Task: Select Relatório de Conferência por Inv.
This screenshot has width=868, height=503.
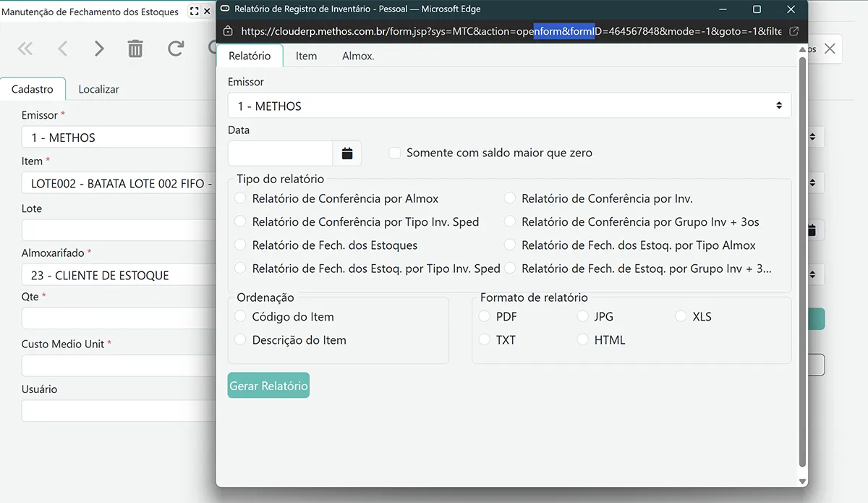Action: pyautogui.click(x=510, y=198)
